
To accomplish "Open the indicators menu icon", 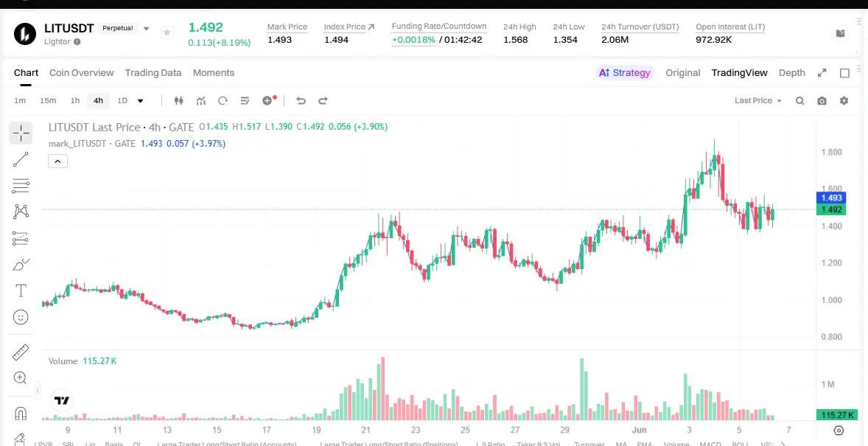I will 201,100.
